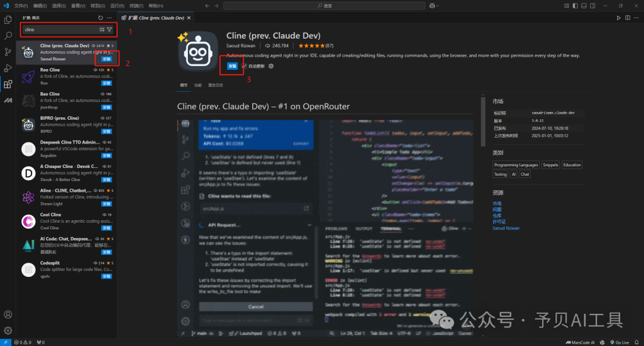Navigate forward with the right arrow

pyautogui.click(x=216, y=6)
